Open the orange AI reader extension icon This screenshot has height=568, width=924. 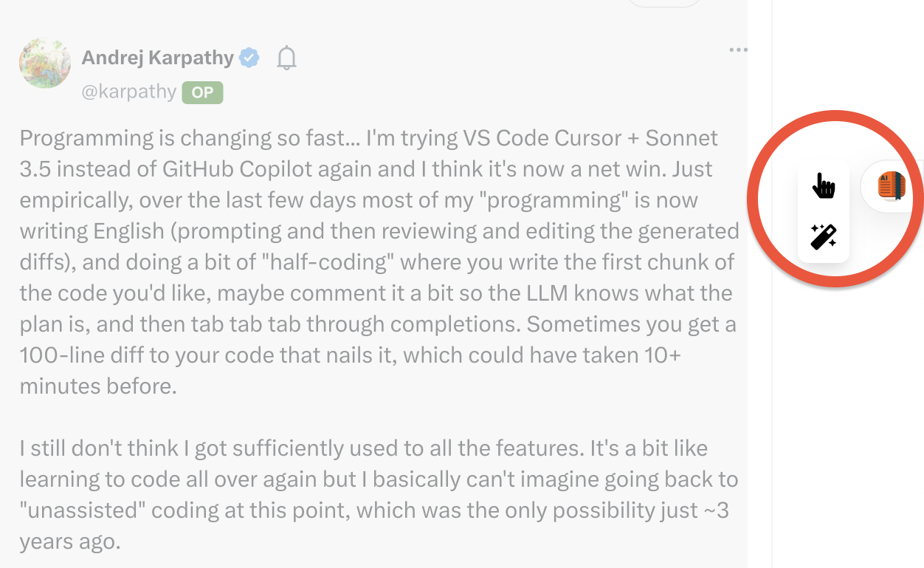click(893, 186)
